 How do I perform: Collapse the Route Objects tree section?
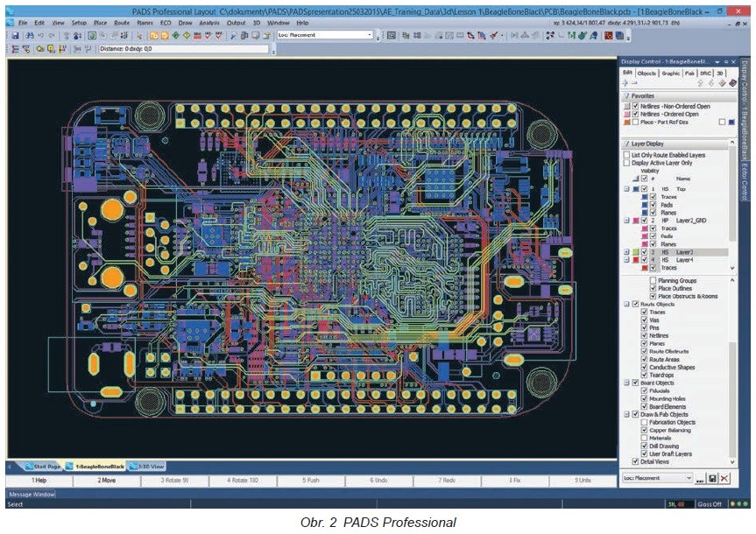pos(625,304)
